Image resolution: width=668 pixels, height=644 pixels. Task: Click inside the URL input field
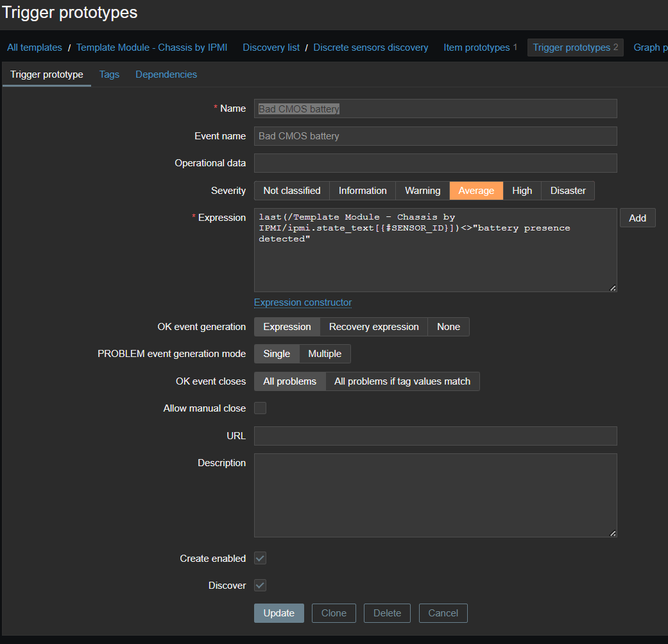[x=435, y=435]
